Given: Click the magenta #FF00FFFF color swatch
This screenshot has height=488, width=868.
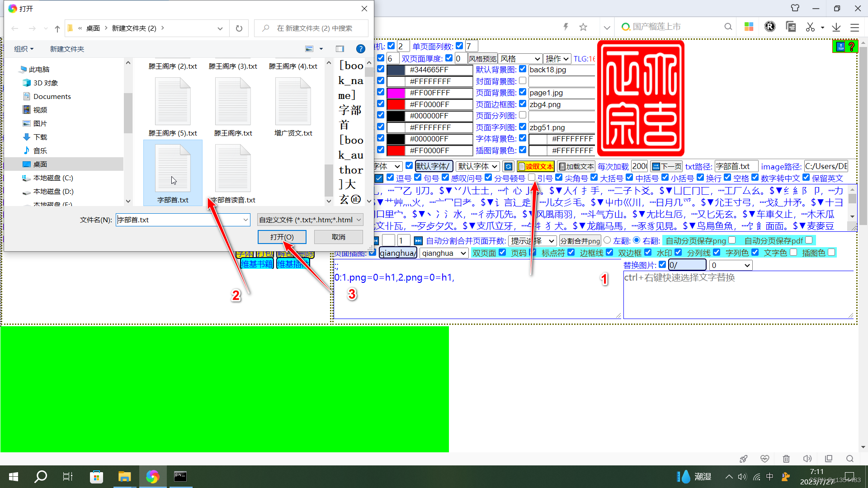Looking at the screenshot, I should [396, 92].
